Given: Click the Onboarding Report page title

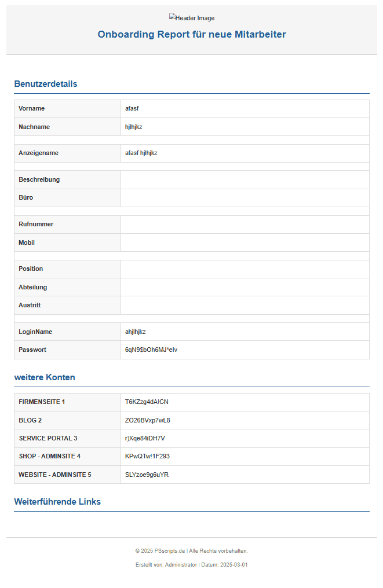Looking at the screenshot, I should (x=192, y=35).
